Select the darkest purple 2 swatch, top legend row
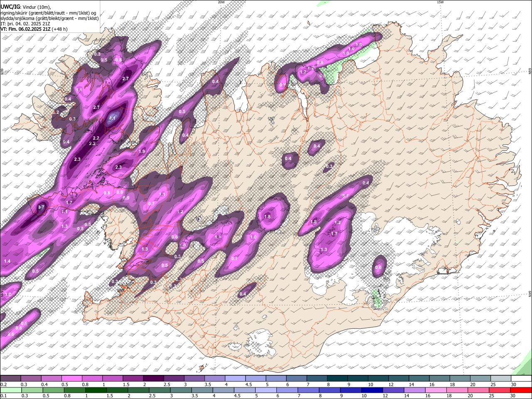532x399 pixels. (153, 379)
